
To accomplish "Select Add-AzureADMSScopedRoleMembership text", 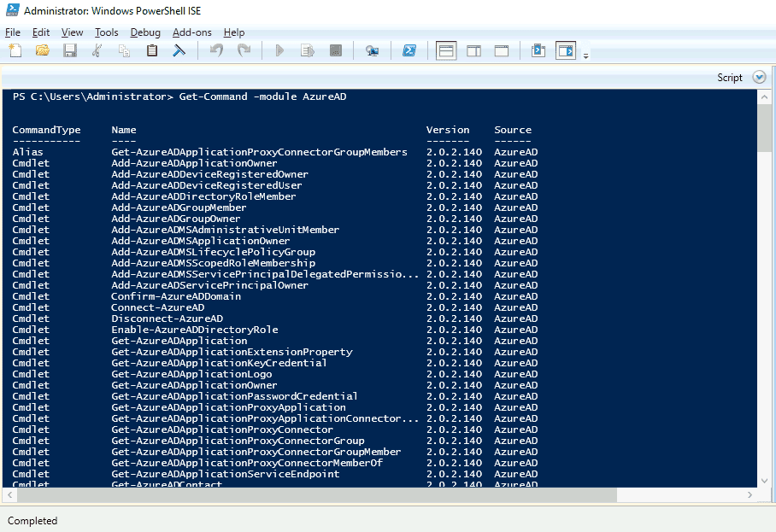I will [213, 263].
